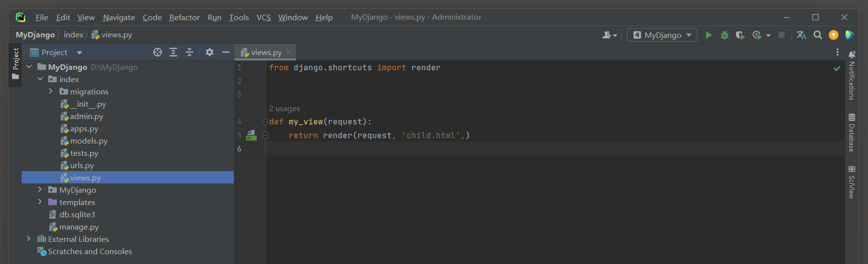Close the views.py editor tab
868x264 pixels.
tap(289, 52)
